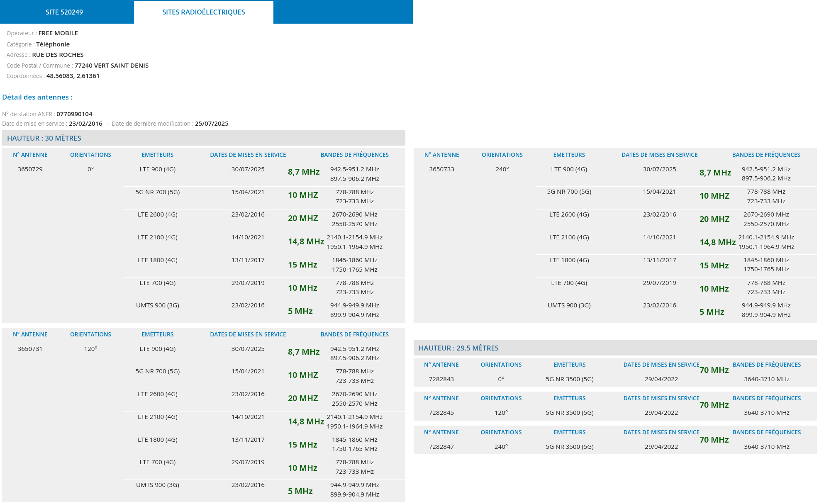This screenshot has width=819, height=504.
Task: Select antenna number 3650731
Action: tap(30, 349)
